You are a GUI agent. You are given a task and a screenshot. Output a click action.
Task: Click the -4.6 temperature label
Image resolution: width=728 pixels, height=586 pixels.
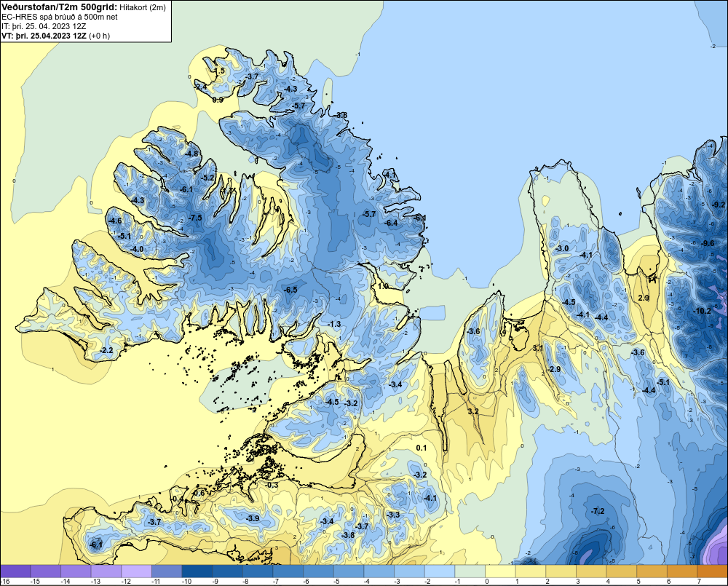click(x=115, y=221)
